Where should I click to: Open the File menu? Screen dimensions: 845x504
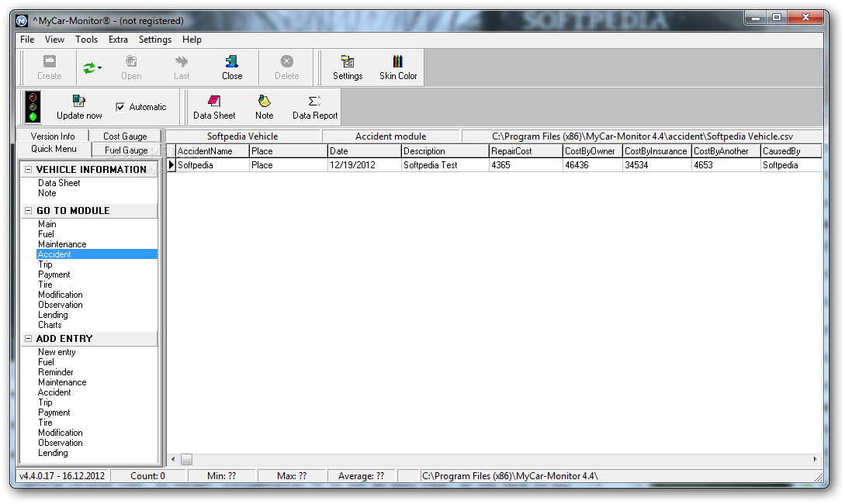(27, 40)
